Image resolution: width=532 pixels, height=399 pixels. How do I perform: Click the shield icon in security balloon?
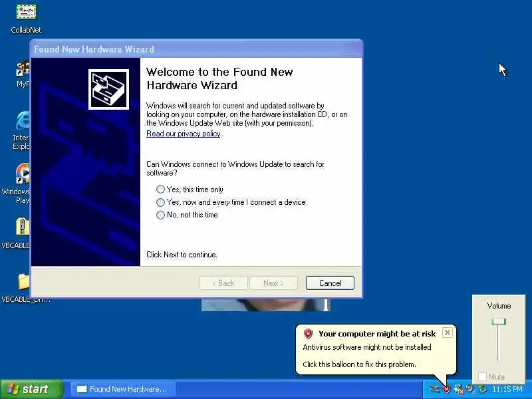pos(308,334)
